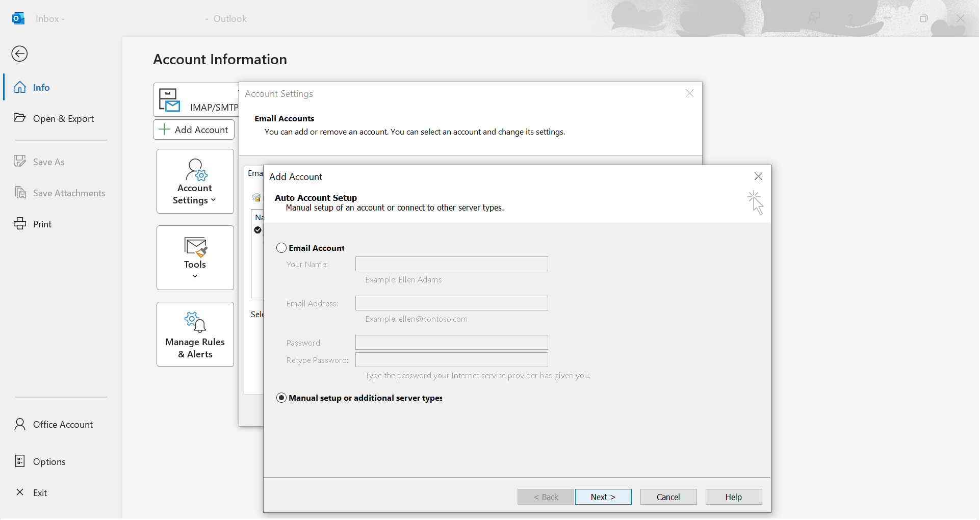Viewport: 980px width, 520px height.
Task: Expand the Account Settings dropdown button
Action: pos(195,181)
